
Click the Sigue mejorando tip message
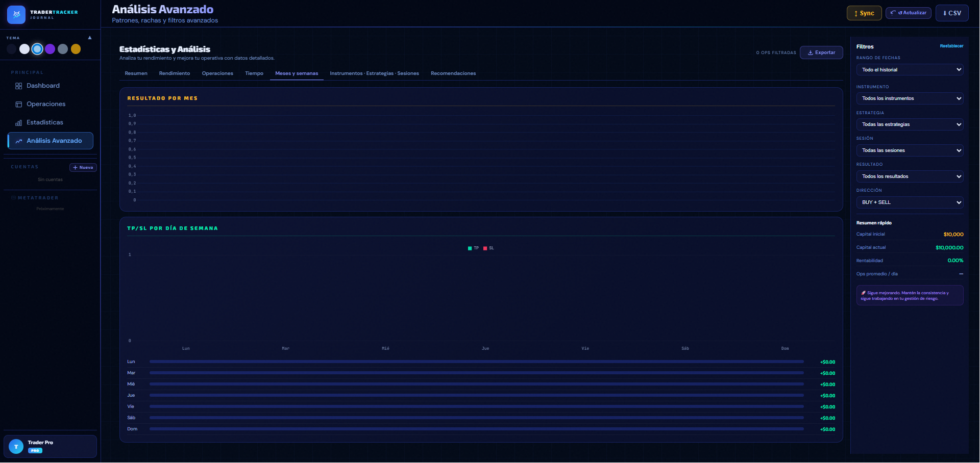click(x=910, y=296)
